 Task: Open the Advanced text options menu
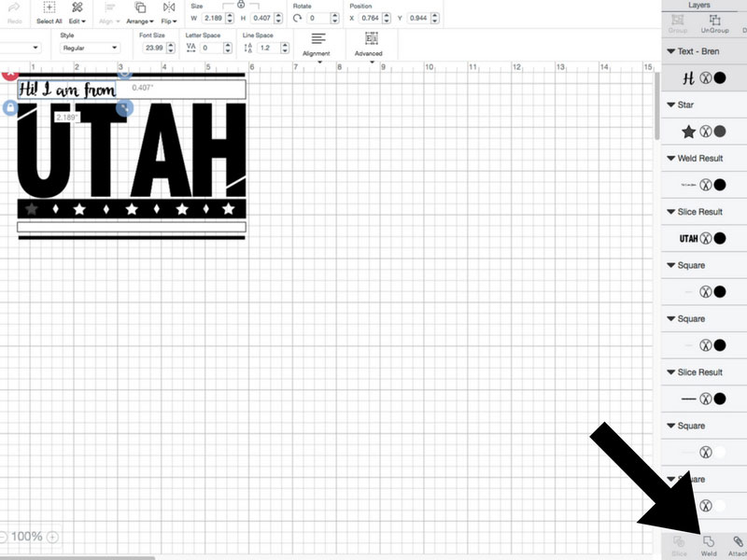click(371, 44)
